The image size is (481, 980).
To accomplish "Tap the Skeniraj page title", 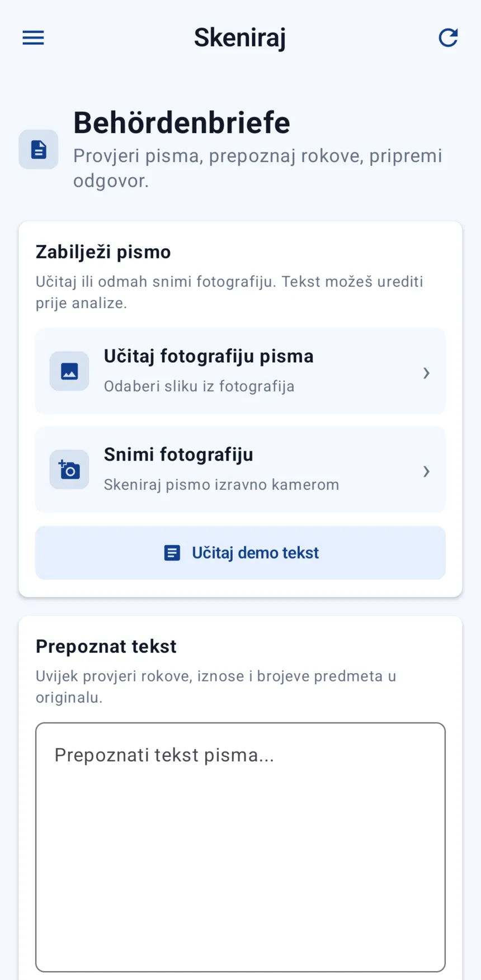I will [240, 38].
